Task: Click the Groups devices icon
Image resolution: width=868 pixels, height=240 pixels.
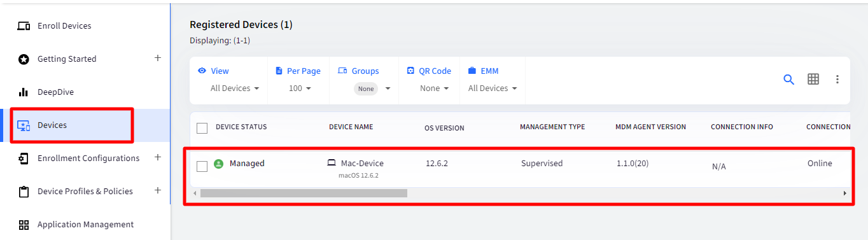Action: tap(342, 71)
